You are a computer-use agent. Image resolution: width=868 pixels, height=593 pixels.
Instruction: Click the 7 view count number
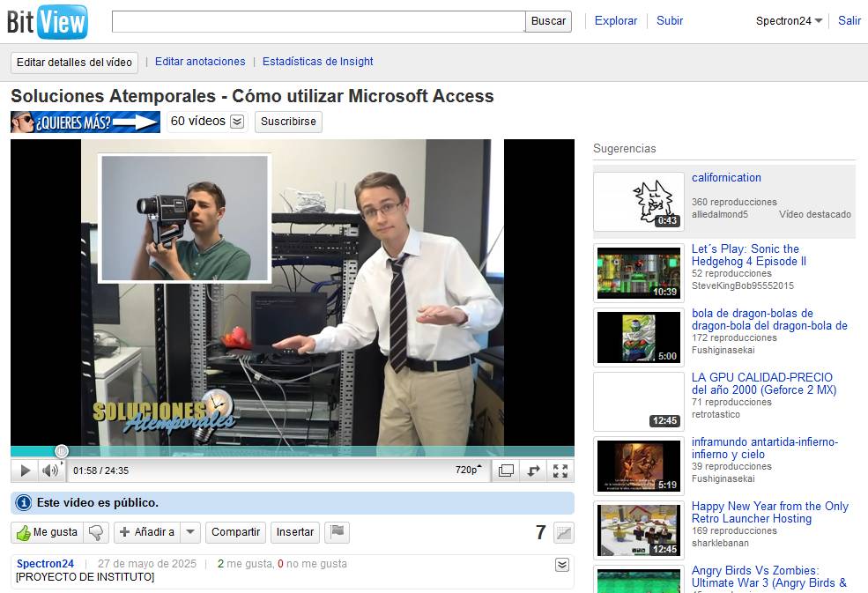pyautogui.click(x=541, y=533)
